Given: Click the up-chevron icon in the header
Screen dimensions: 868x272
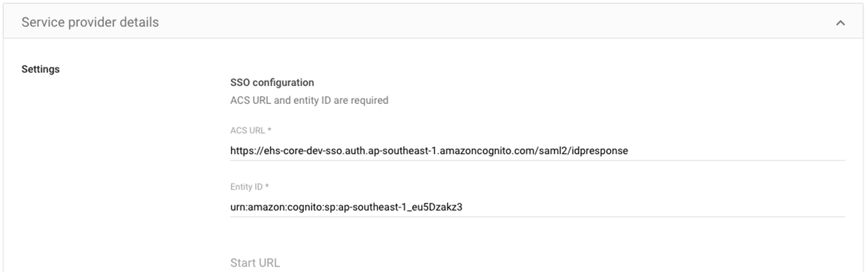Looking at the screenshot, I should [840, 23].
